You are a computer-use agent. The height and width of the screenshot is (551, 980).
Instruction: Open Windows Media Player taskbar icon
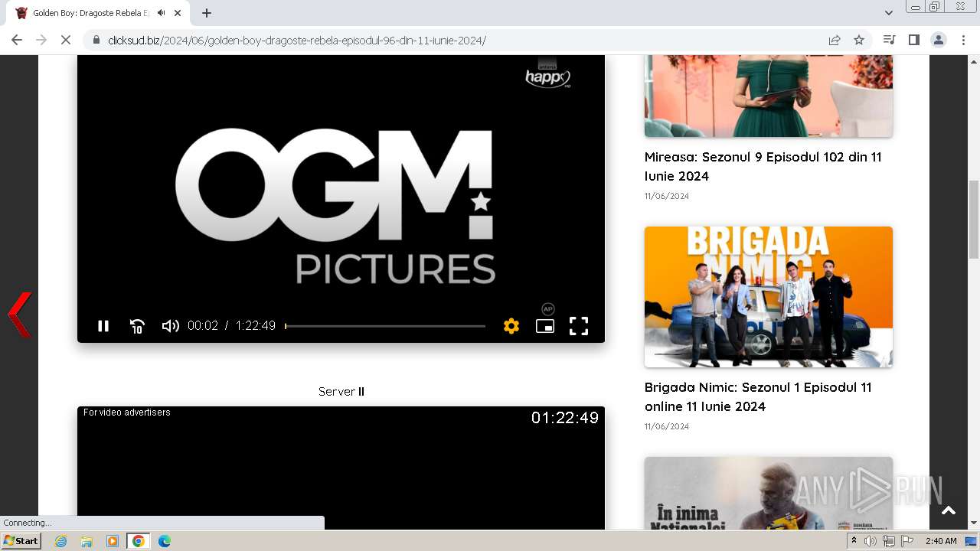tap(113, 541)
